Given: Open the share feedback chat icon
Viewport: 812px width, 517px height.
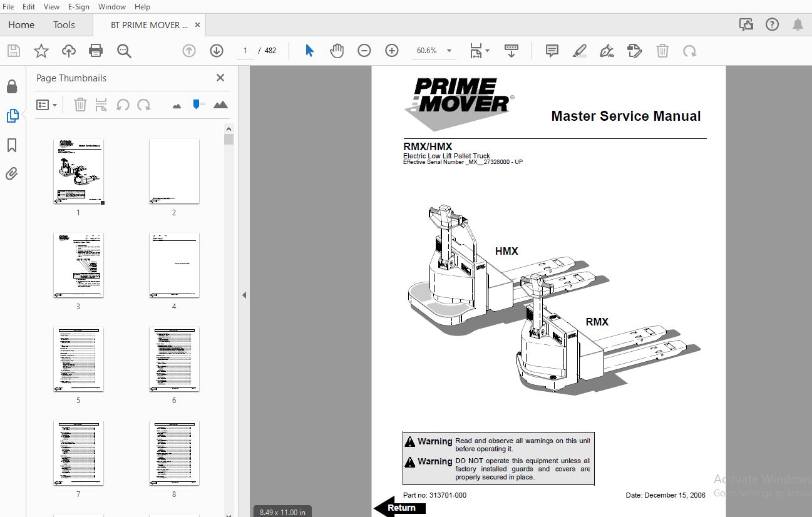Looking at the screenshot, I should point(746,25).
